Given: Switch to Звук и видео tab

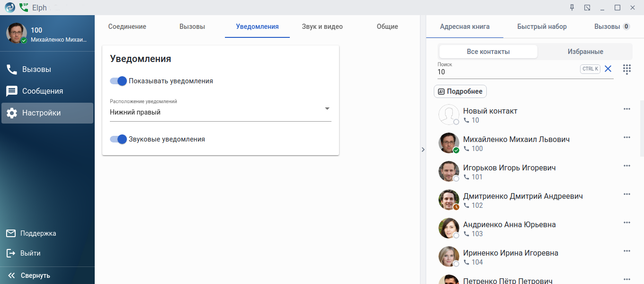Looking at the screenshot, I should pos(322,27).
